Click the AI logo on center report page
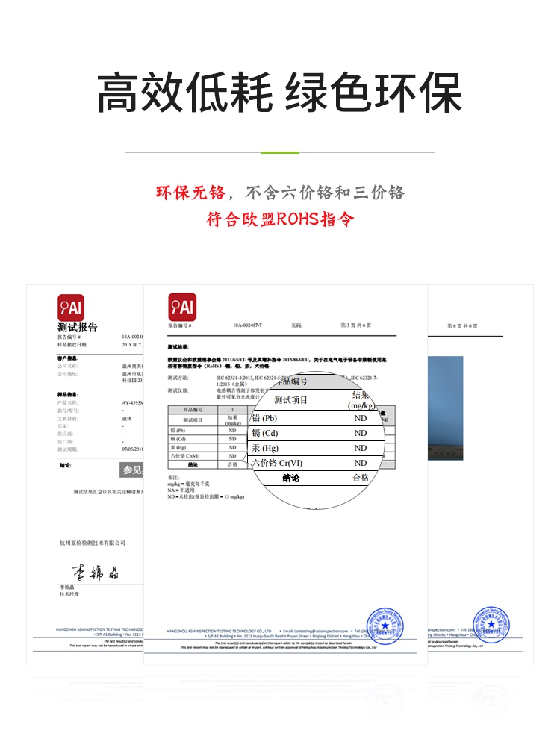 [x=182, y=307]
